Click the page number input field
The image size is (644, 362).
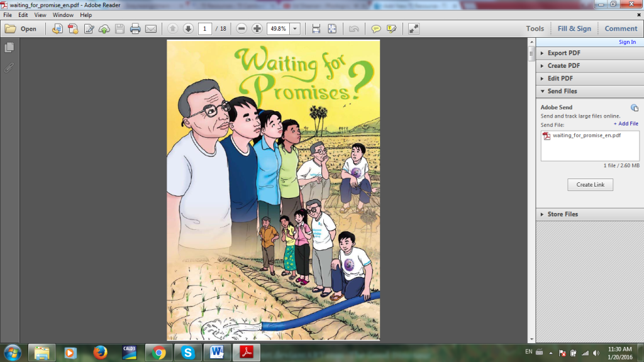pos(204,28)
